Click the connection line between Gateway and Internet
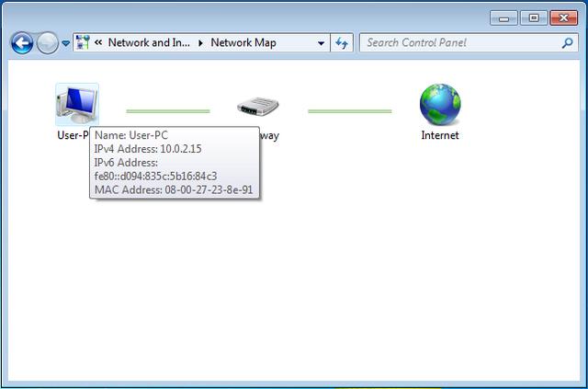Image resolution: width=588 pixels, height=389 pixels. pyautogui.click(x=349, y=111)
